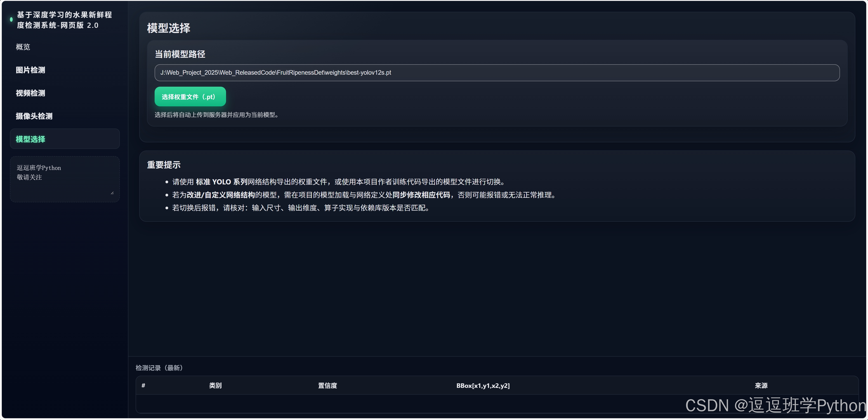Switch to 视频检测 video detection
868x420 pixels.
(30, 93)
